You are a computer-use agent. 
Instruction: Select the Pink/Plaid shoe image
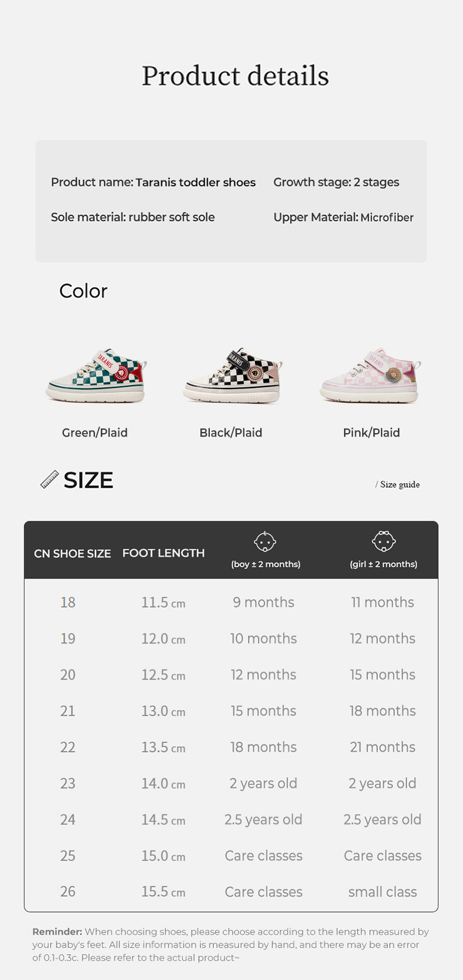coord(370,376)
